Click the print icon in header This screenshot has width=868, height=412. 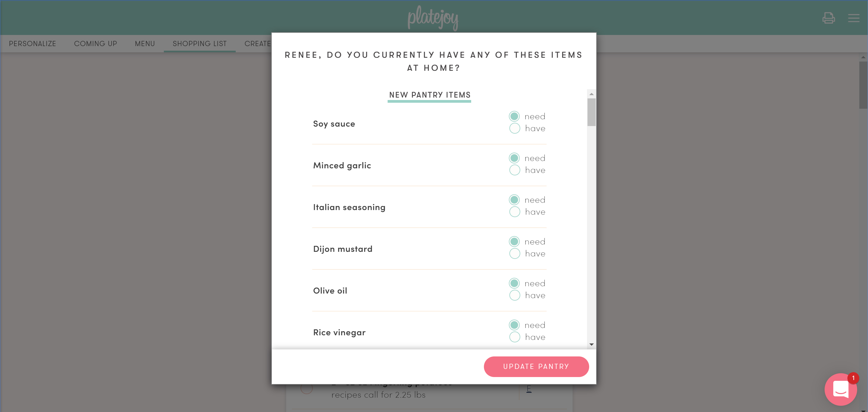click(828, 18)
